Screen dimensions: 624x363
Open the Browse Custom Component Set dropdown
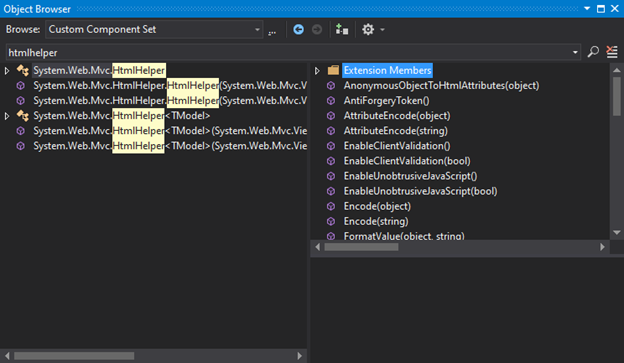(x=154, y=29)
